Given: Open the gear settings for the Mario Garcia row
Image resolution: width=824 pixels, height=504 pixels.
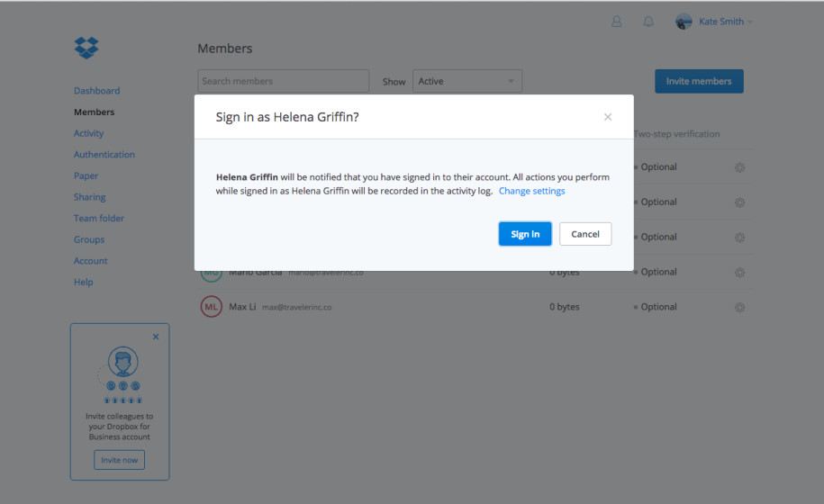Looking at the screenshot, I should (739, 273).
